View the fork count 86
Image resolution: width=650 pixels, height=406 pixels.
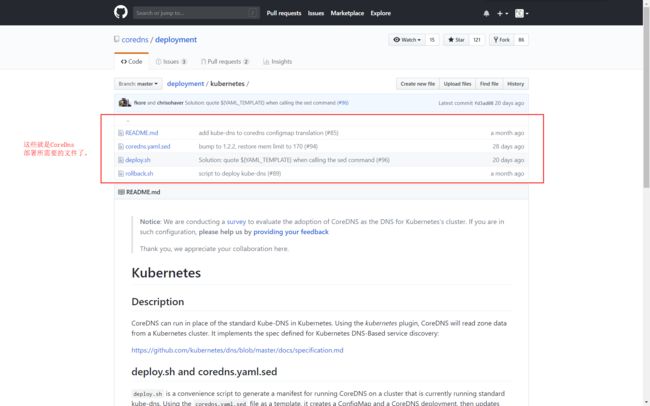[x=521, y=40]
